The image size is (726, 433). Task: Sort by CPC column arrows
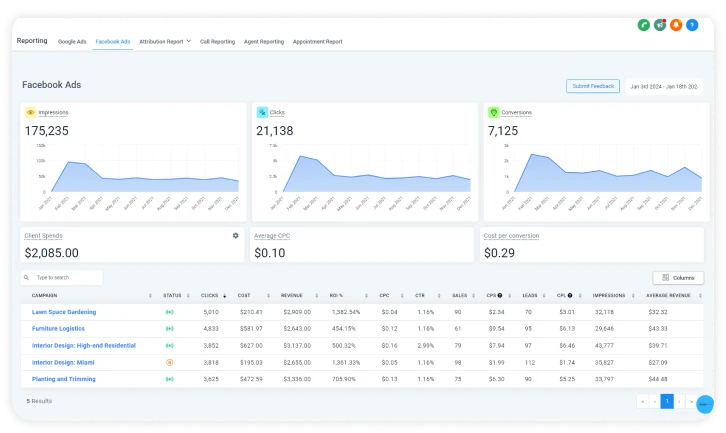coord(402,295)
